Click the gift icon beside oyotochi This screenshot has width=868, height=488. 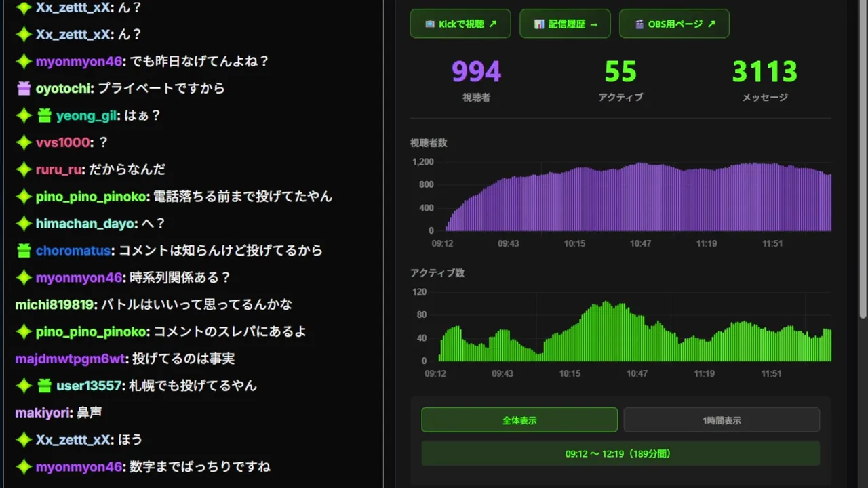pyautogui.click(x=24, y=88)
